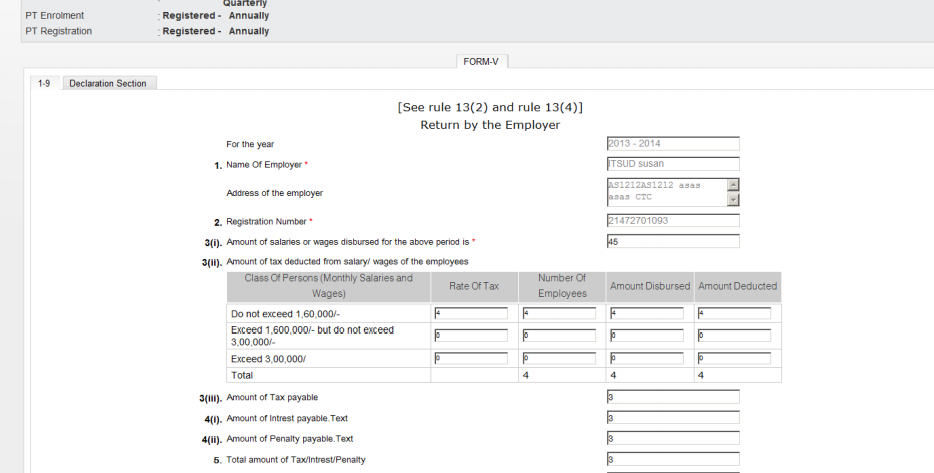Edit Rate Of Tax for 'Do not exceed 1,60,000/-'
Viewport: 934px width, 473px height.
pyautogui.click(x=471, y=313)
